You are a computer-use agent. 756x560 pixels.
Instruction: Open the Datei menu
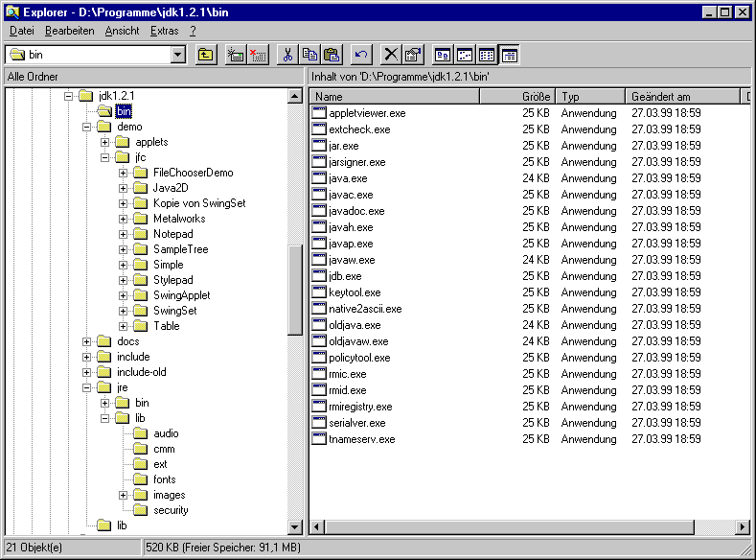(22, 31)
